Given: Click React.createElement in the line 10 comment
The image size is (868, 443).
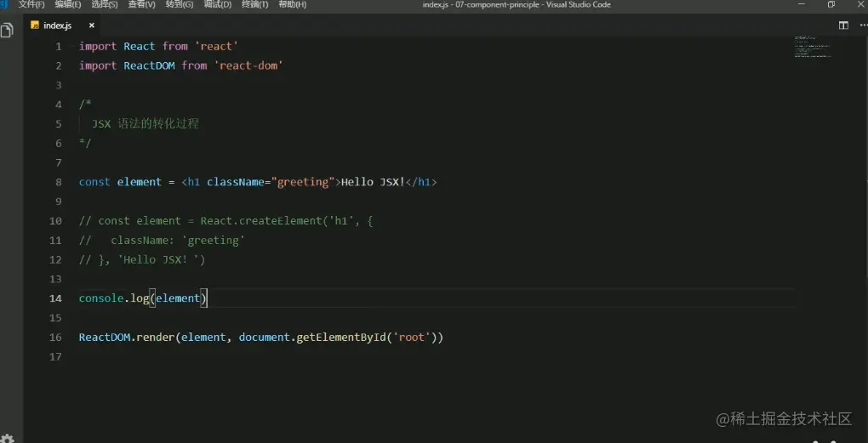Looking at the screenshot, I should [260, 221].
